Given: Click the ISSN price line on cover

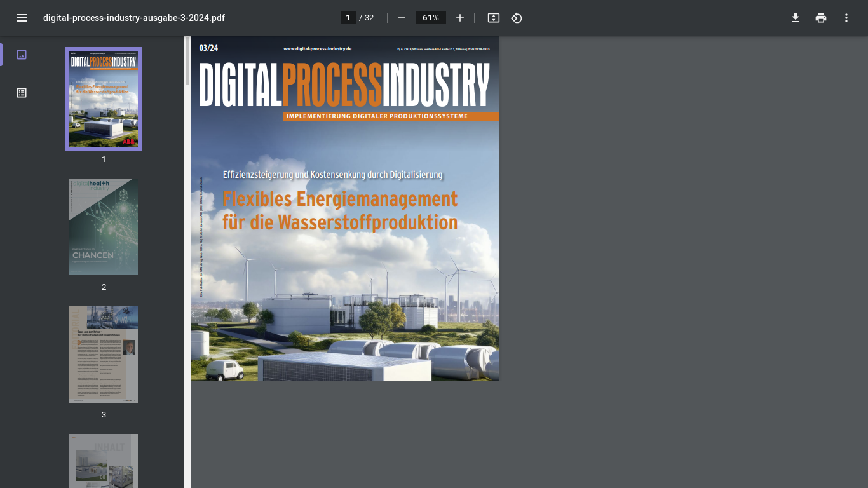Looking at the screenshot, I should click(444, 48).
